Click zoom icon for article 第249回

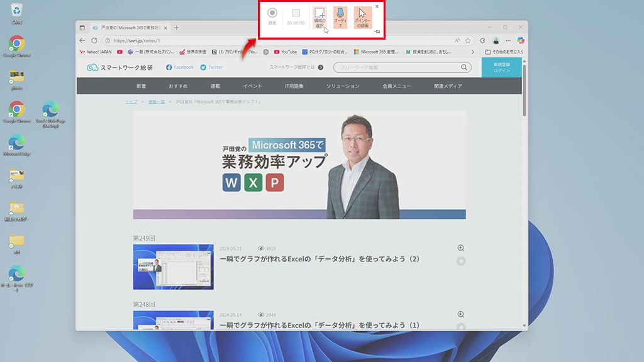coord(461,248)
